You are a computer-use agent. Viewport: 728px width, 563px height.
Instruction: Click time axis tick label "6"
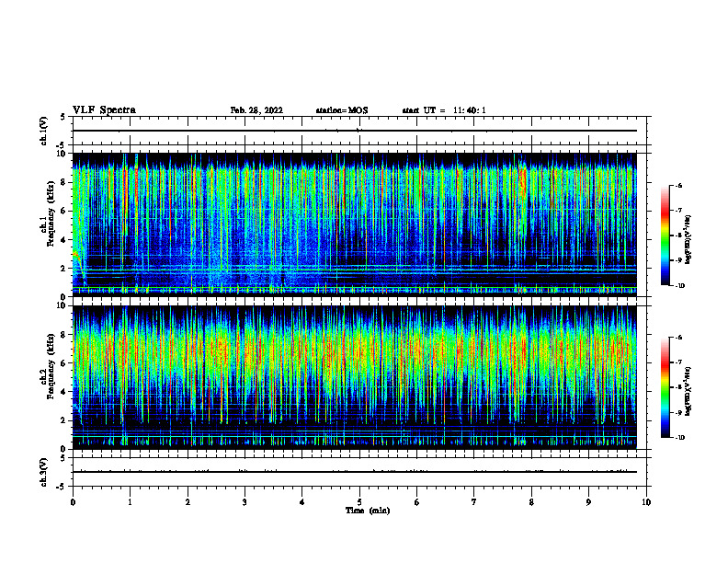[x=417, y=502]
